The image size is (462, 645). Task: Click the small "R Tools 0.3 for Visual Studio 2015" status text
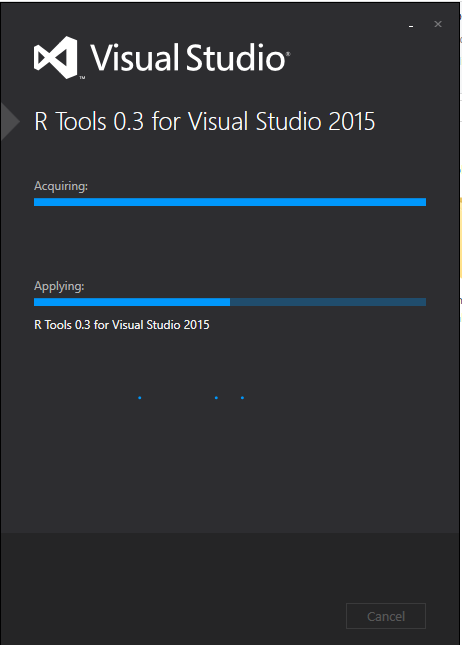pyautogui.click(x=122, y=325)
